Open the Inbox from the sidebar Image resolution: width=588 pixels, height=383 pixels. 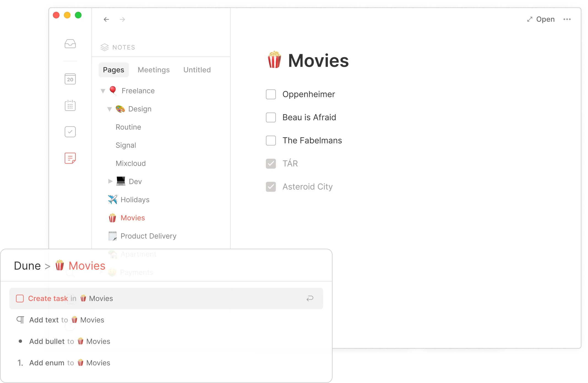click(x=70, y=43)
